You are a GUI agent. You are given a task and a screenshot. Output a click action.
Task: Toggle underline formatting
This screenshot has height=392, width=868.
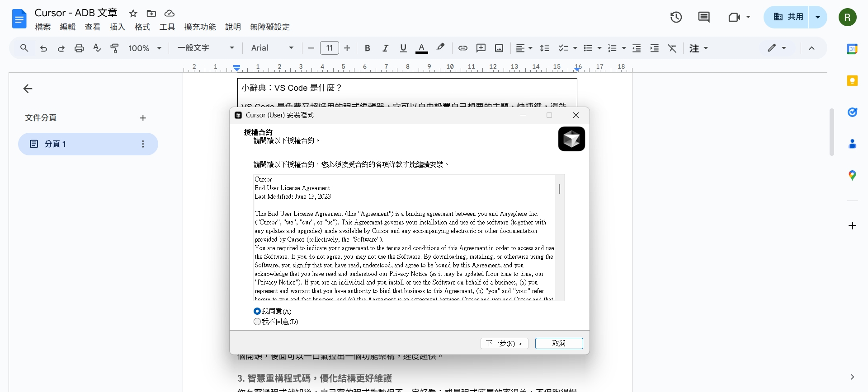click(x=403, y=48)
